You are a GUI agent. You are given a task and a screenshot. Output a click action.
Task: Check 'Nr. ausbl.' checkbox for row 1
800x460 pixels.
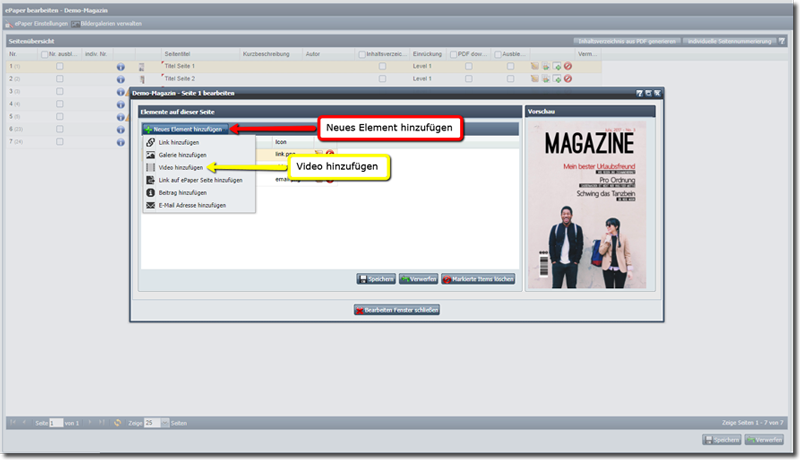pos(60,66)
